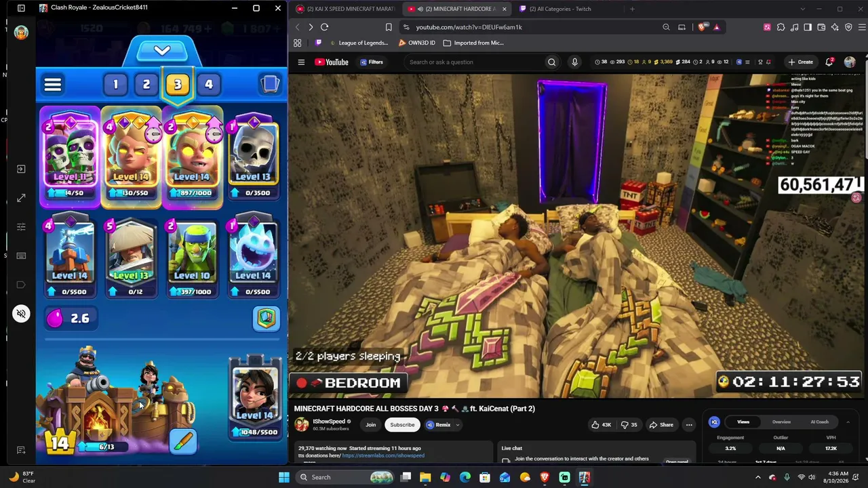
Task: Select the Level 13 card costing 5 elixir
Action: point(131,256)
